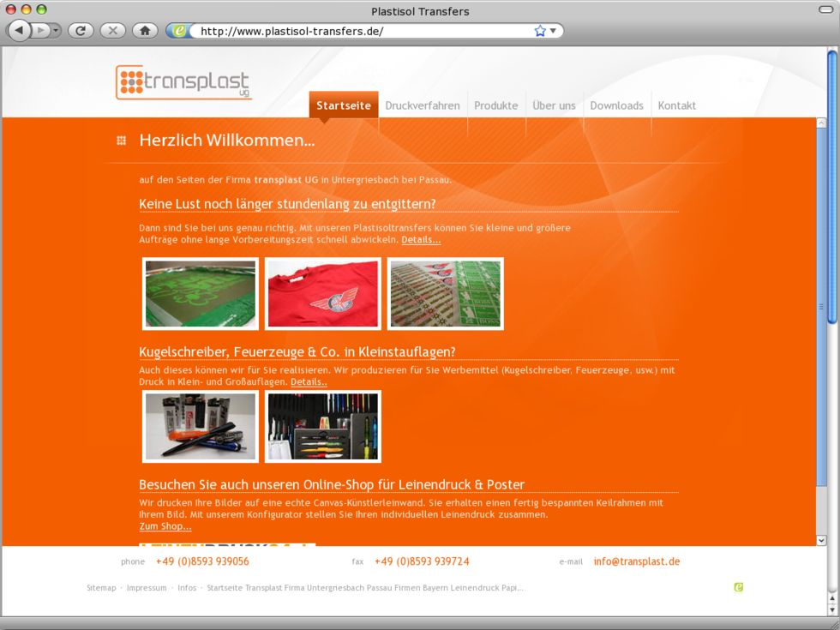Open the Impressum footer link
Image resolution: width=840 pixels, height=630 pixels.
click(147, 588)
